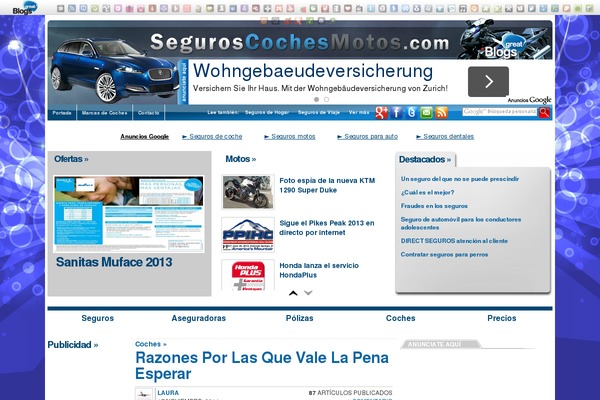The height and width of the screenshot is (400, 600).
Task: Select the Destacados » tab
Action: click(x=425, y=160)
